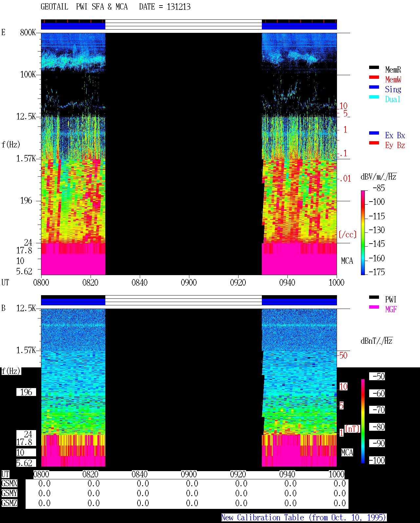
Task: Click the 800K frequency axis label
Action: [x=28, y=33]
